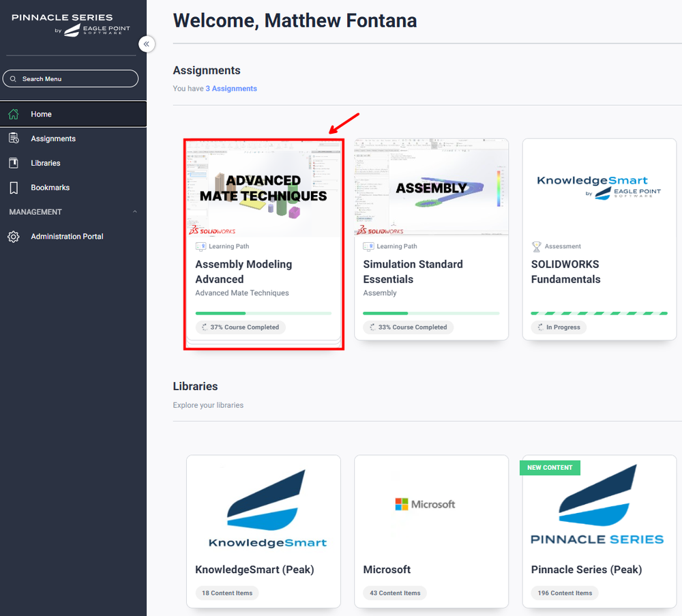Click Learning Path icon on Simulation Standard card
Image resolution: width=682 pixels, height=616 pixels.
(x=368, y=246)
